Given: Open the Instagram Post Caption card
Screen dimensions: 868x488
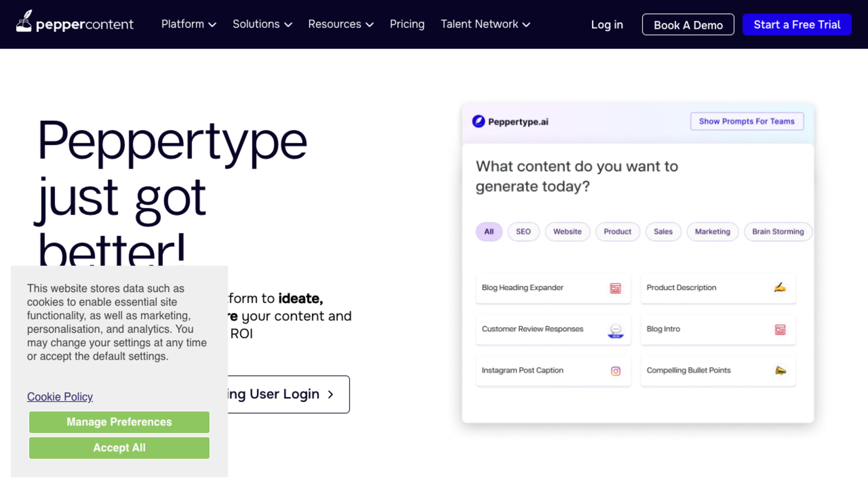Looking at the screenshot, I should click(553, 371).
